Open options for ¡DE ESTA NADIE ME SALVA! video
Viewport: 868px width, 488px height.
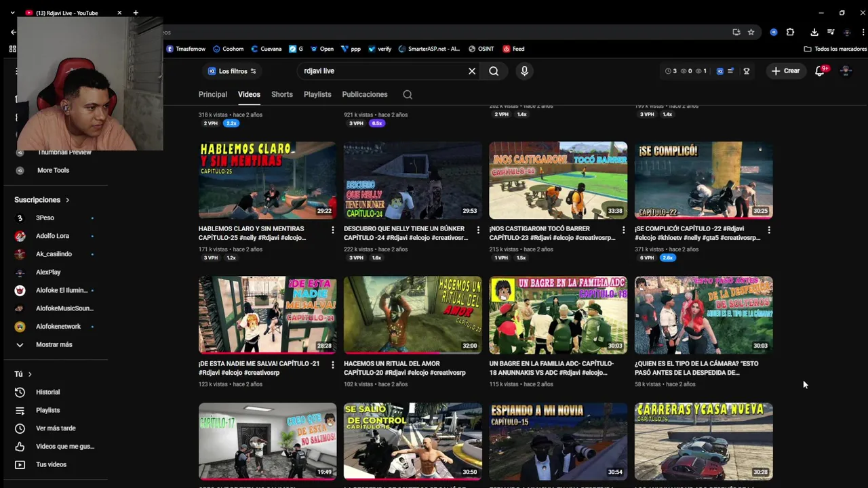[x=332, y=365]
